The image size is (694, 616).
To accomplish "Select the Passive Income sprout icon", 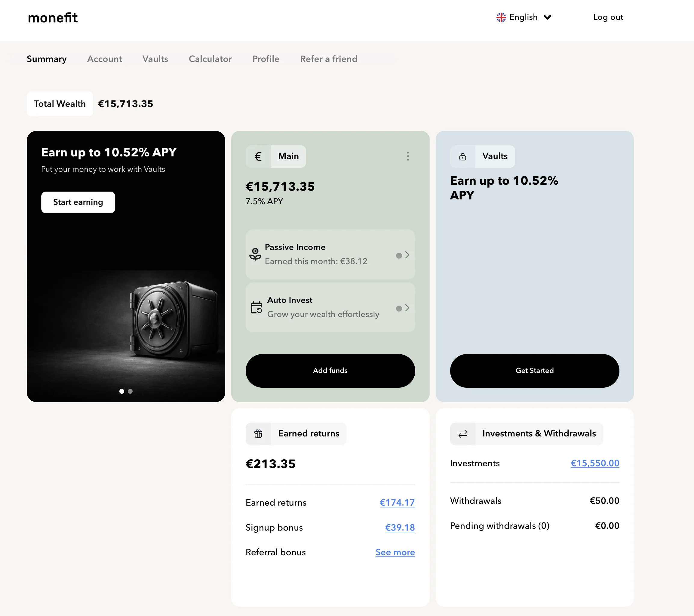I will coord(255,254).
